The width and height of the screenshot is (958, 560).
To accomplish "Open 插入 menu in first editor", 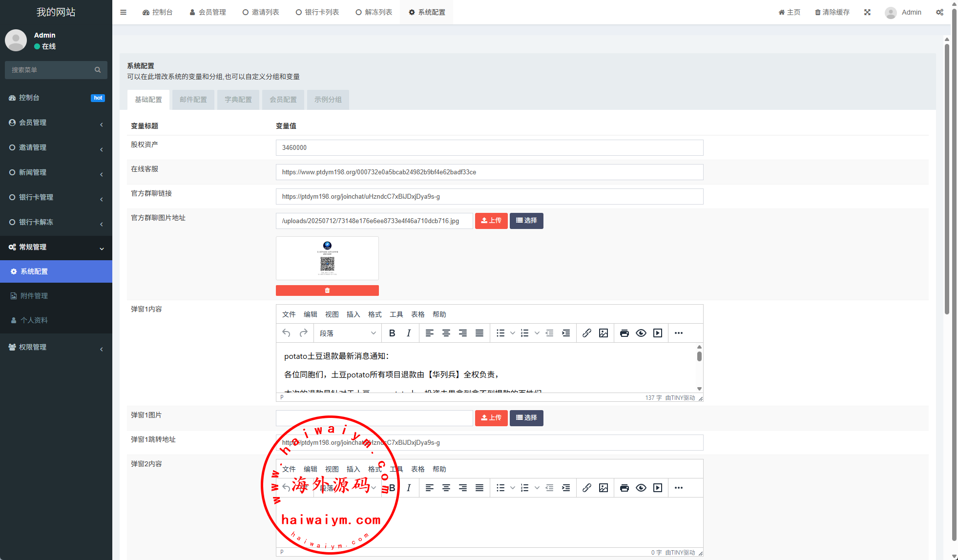I will click(353, 314).
